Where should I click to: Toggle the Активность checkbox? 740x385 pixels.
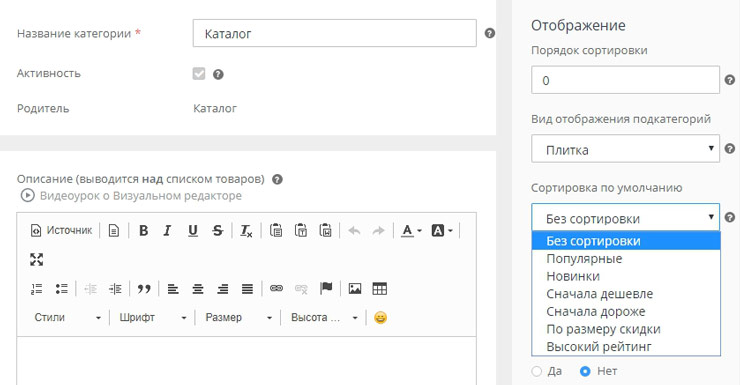tap(199, 74)
